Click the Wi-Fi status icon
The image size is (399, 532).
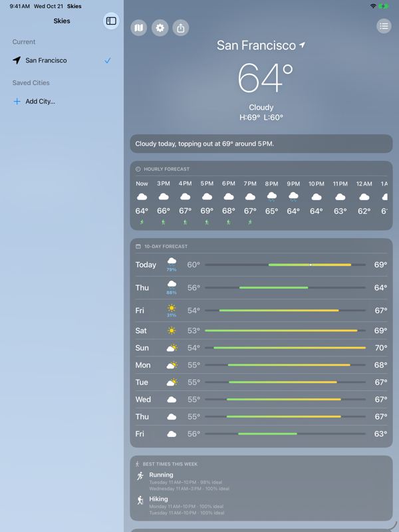[373, 6]
